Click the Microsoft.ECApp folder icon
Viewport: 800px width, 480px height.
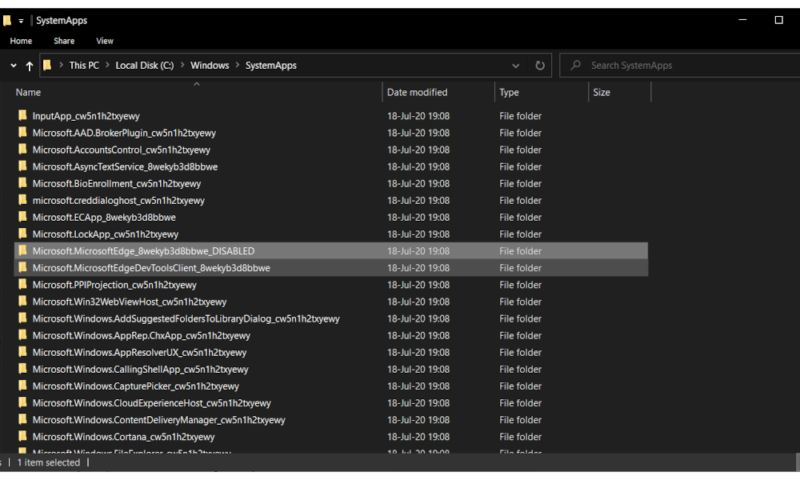tap(22, 216)
